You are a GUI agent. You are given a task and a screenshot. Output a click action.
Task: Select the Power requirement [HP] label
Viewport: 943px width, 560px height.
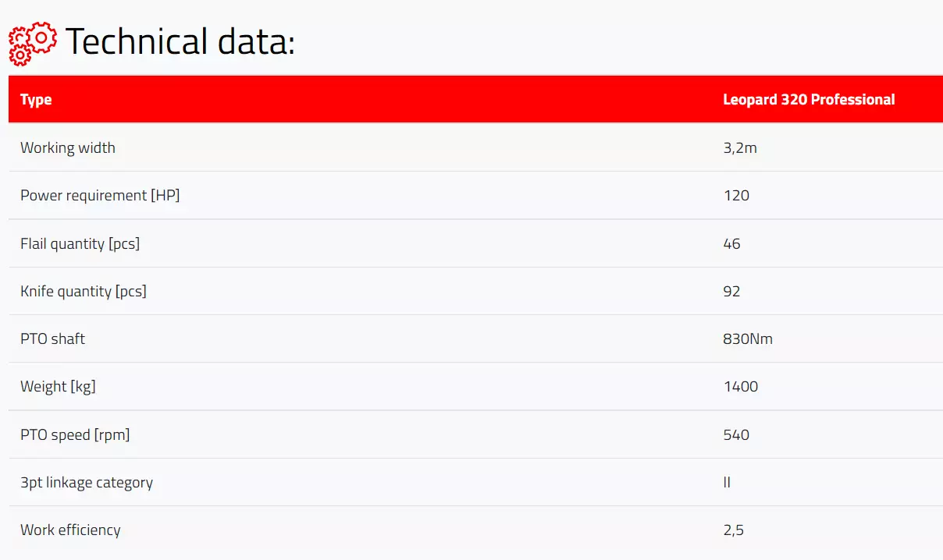[x=100, y=195]
